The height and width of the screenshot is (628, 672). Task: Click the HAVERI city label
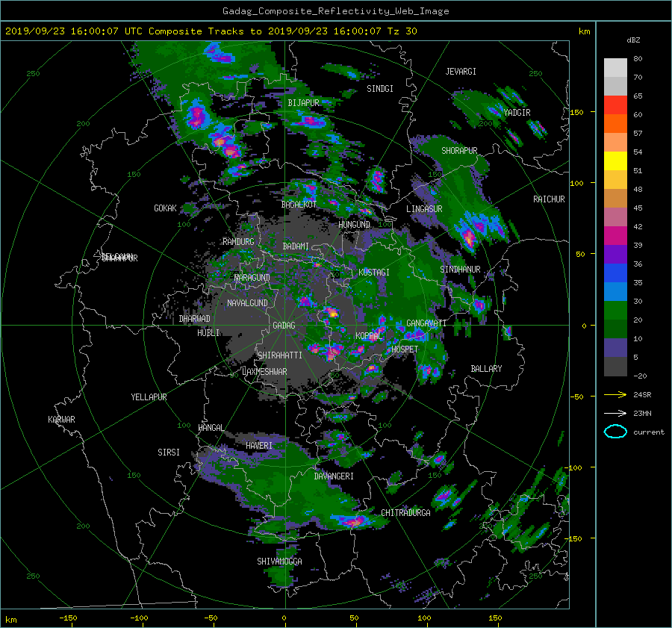pyautogui.click(x=259, y=446)
